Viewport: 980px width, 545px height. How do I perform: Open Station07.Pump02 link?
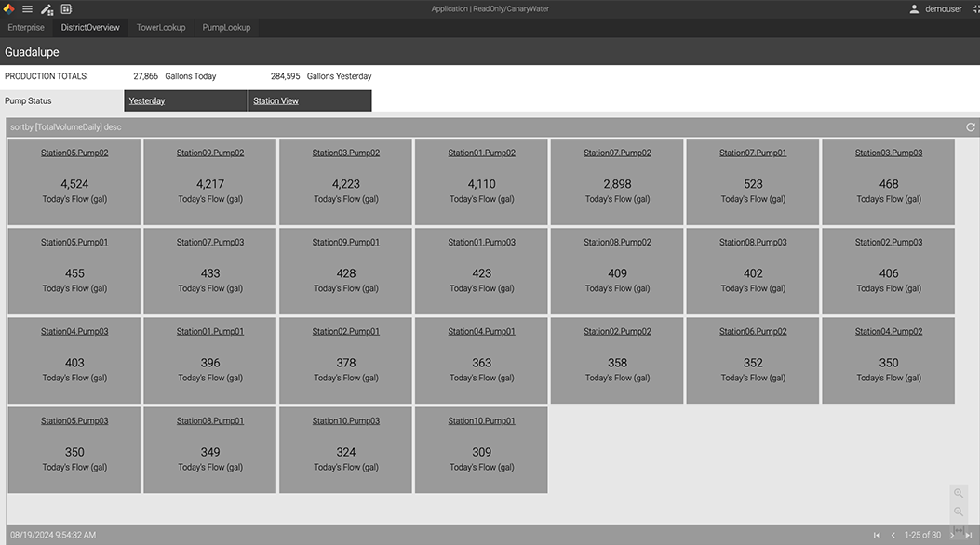617,153
